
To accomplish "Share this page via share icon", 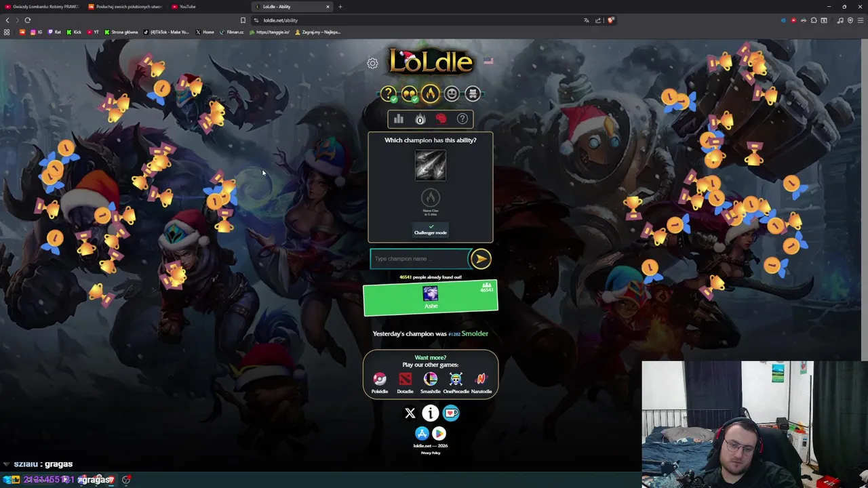I will pos(598,20).
